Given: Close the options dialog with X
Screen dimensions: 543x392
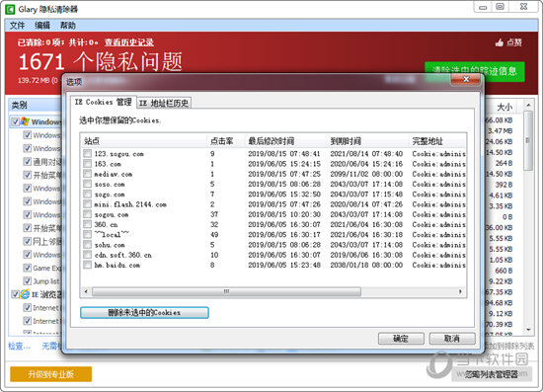Looking at the screenshot, I should [466, 80].
